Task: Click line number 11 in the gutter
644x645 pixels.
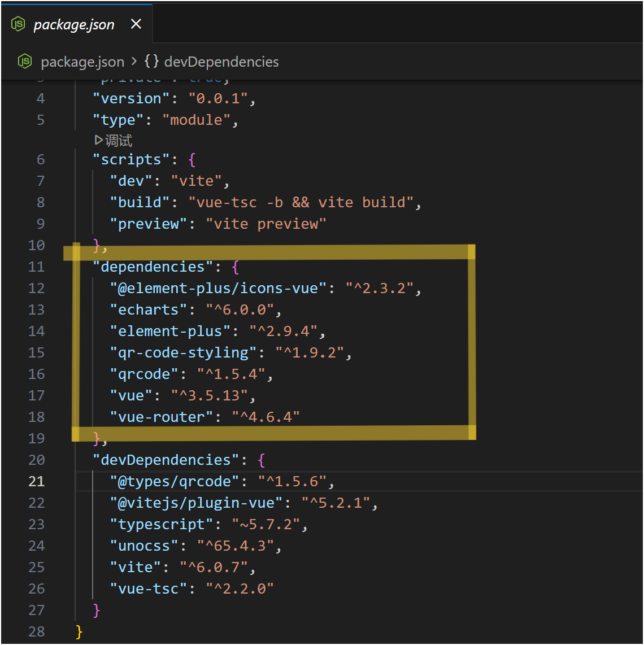Action: click(x=36, y=267)
